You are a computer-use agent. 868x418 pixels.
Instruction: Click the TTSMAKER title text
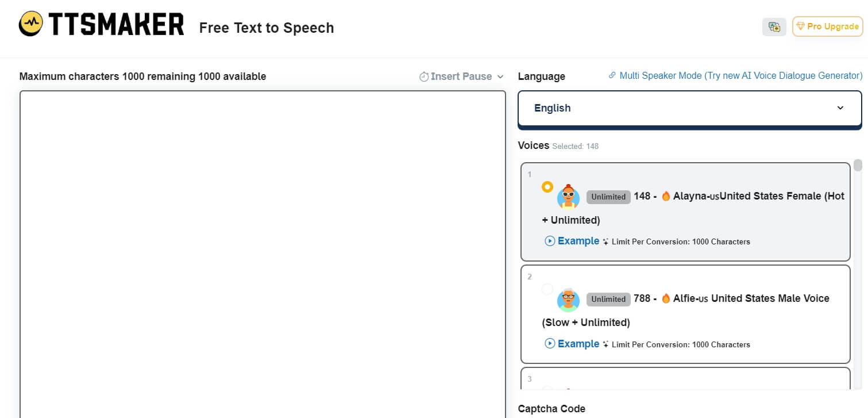tap(117, 25)
